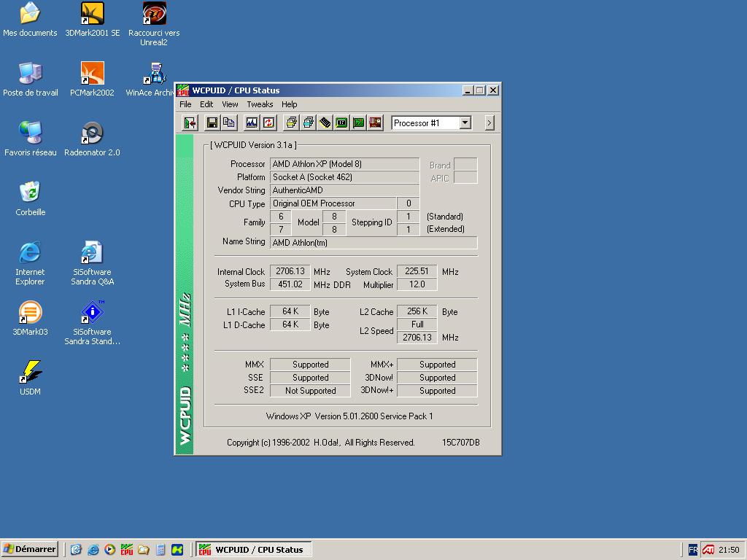Select the PCMark2002 desktop shortcut
This screenshot has height=560, width=747.
(x=92, y=79)
